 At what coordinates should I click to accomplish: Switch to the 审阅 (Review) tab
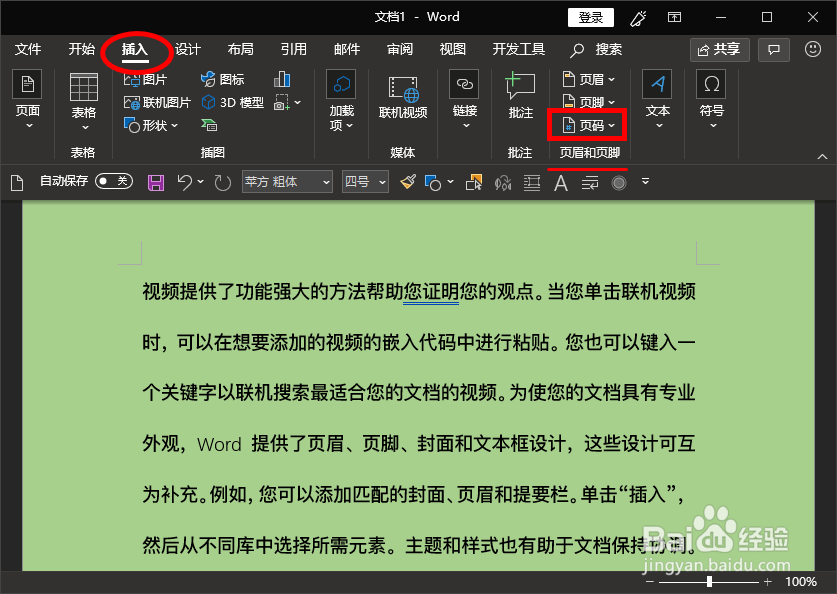400,50
